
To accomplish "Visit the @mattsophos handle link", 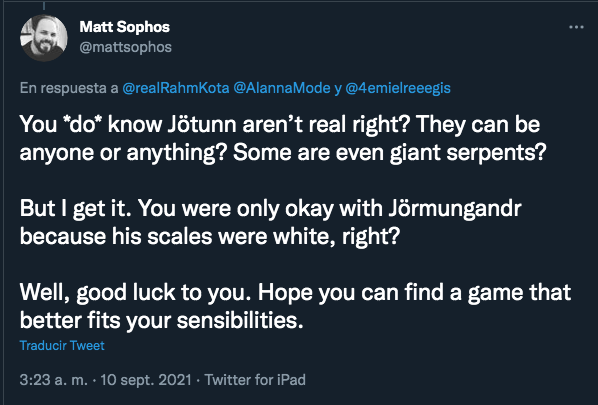I will (125, 47).
